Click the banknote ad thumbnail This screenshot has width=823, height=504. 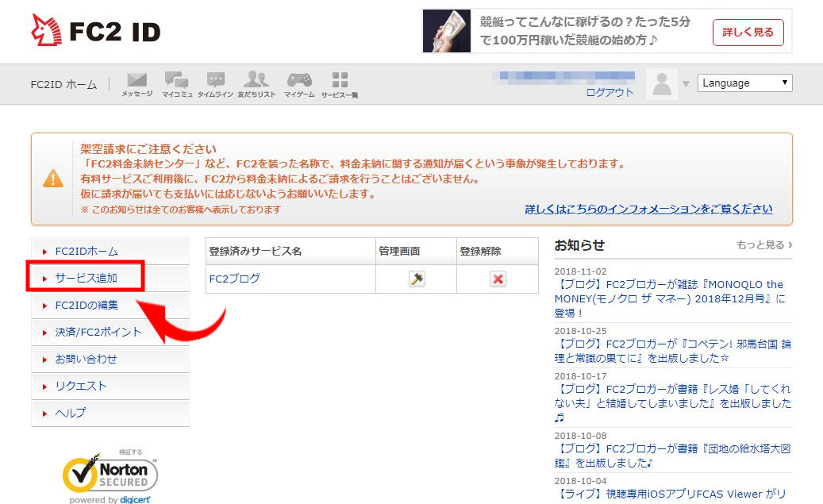tap(447, 31)
